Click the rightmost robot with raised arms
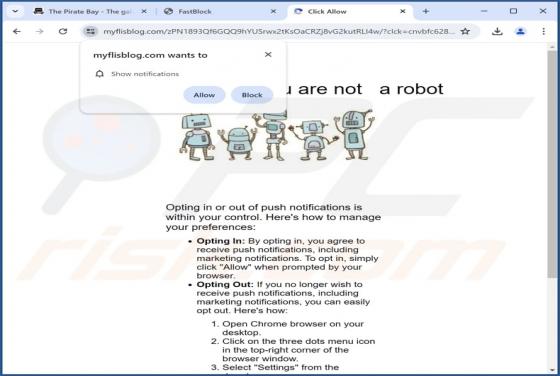 click(354, 135)
